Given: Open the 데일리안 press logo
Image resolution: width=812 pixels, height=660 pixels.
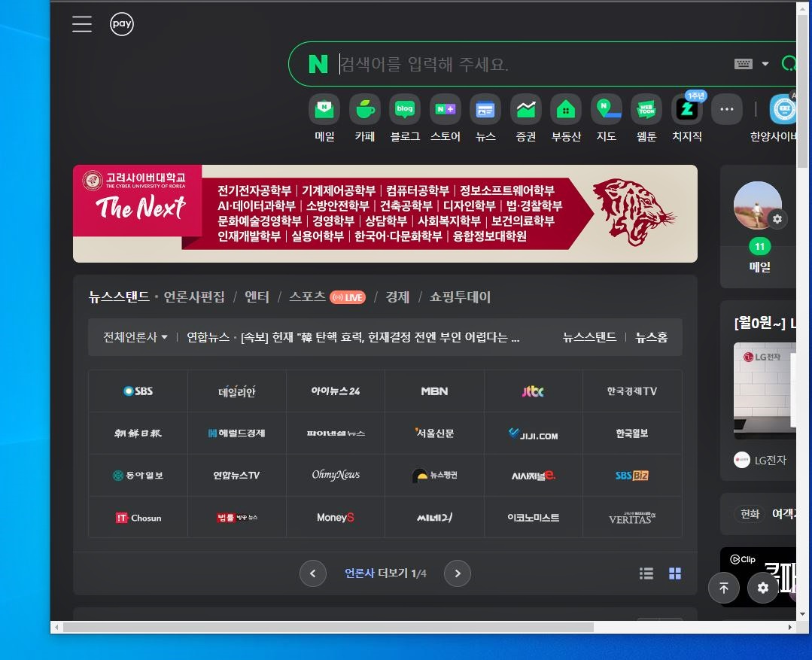Looking at the screenshot, I should [236, 391].
